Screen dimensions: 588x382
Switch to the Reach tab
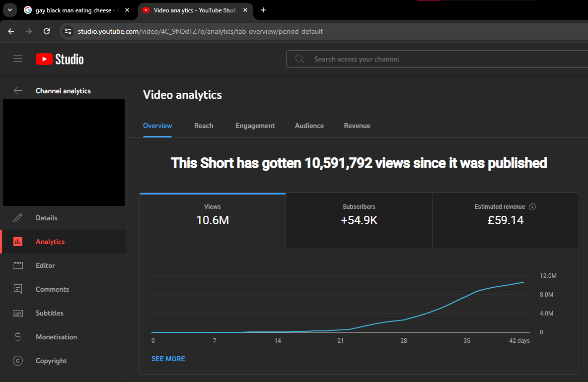click(204, 126)
